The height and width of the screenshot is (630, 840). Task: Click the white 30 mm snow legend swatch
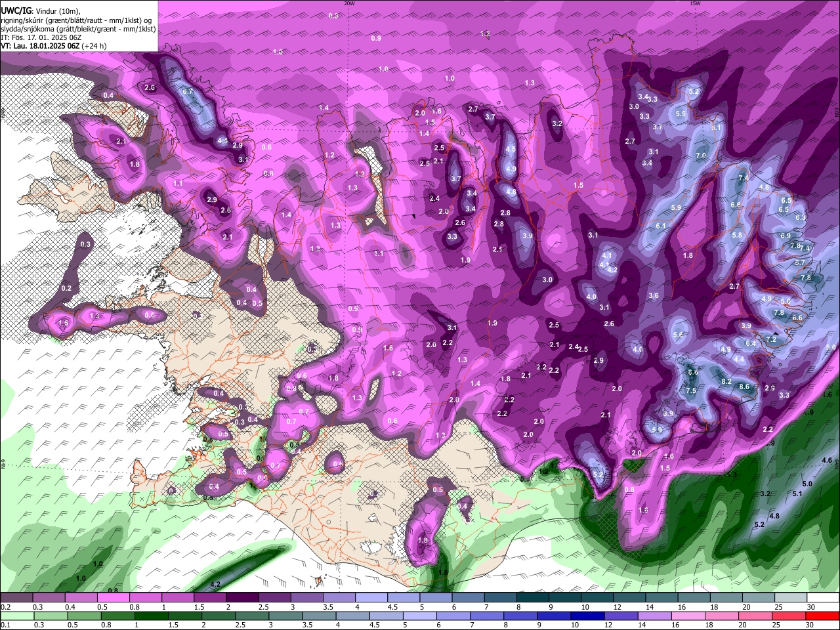pyautogui.click(x=824, y=598)
